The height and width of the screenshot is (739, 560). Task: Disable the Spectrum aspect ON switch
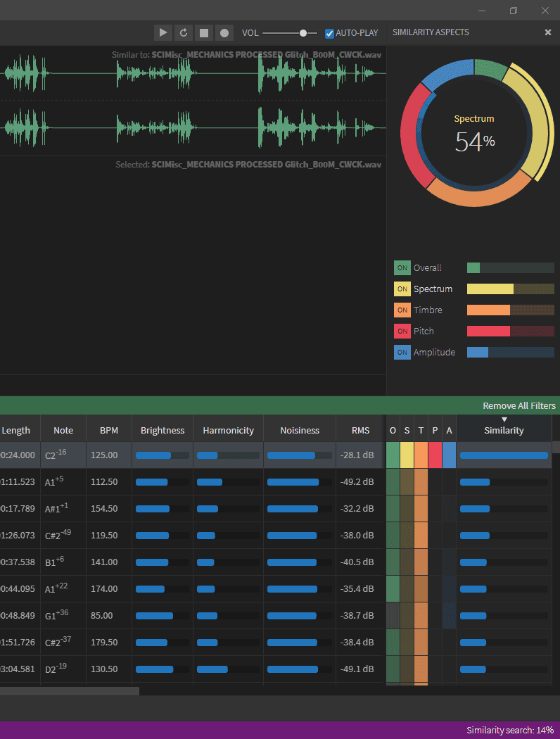click(x=402, y=289)
